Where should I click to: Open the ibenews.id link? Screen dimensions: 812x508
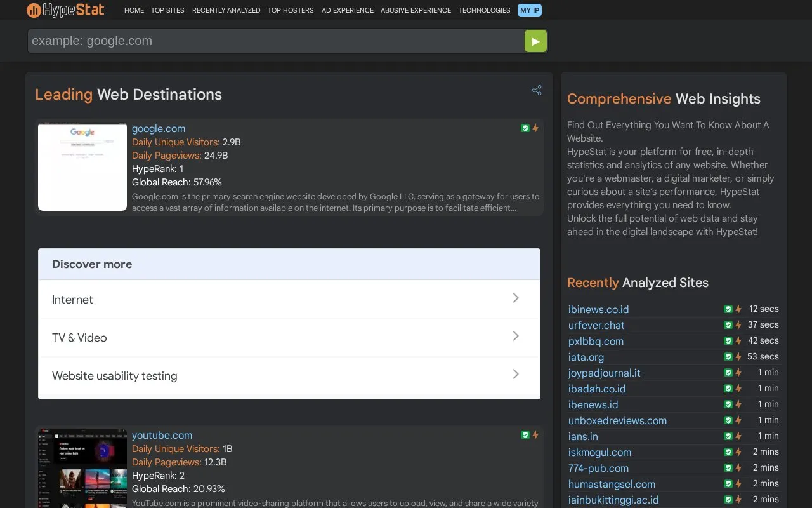tap(593, 404)
